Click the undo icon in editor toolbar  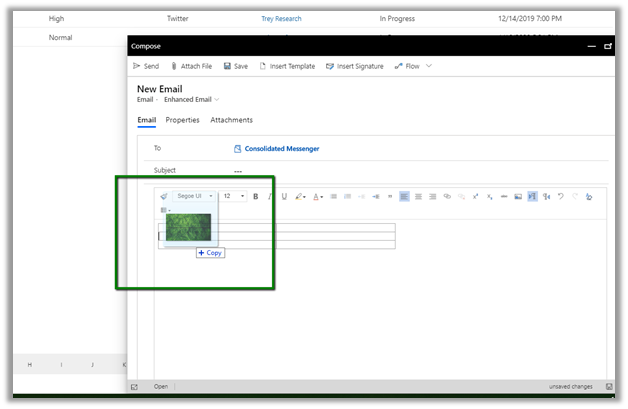point(561,196)
